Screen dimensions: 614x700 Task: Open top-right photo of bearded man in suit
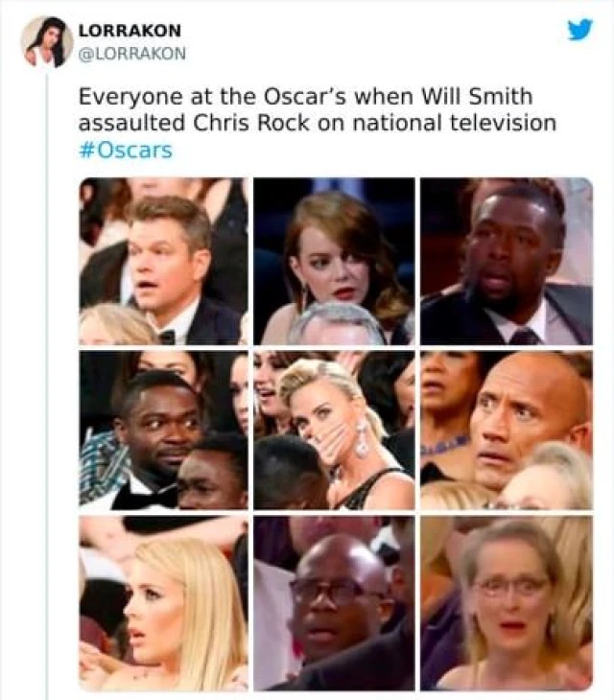(x=506, y=261)
